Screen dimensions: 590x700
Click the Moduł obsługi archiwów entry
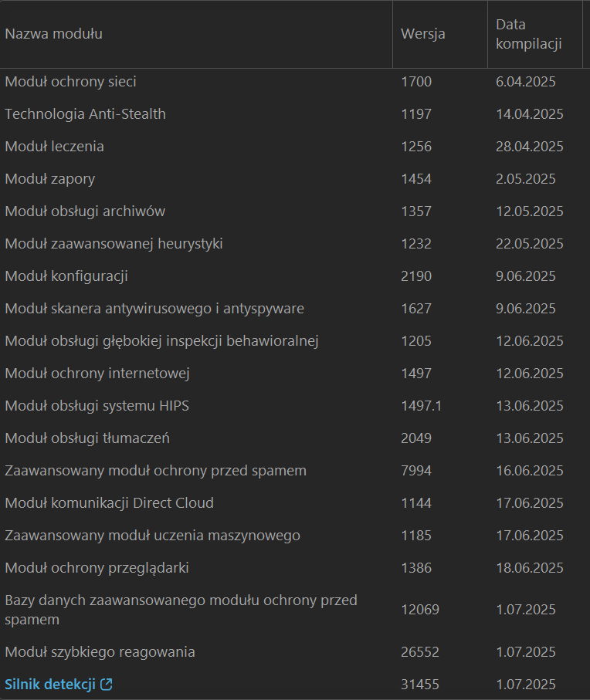click(85, 211)
